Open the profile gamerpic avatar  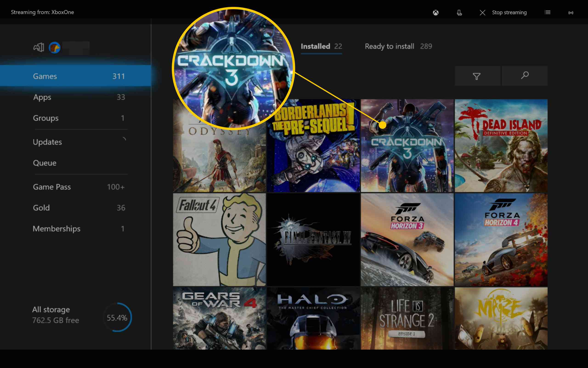point(54,47)
